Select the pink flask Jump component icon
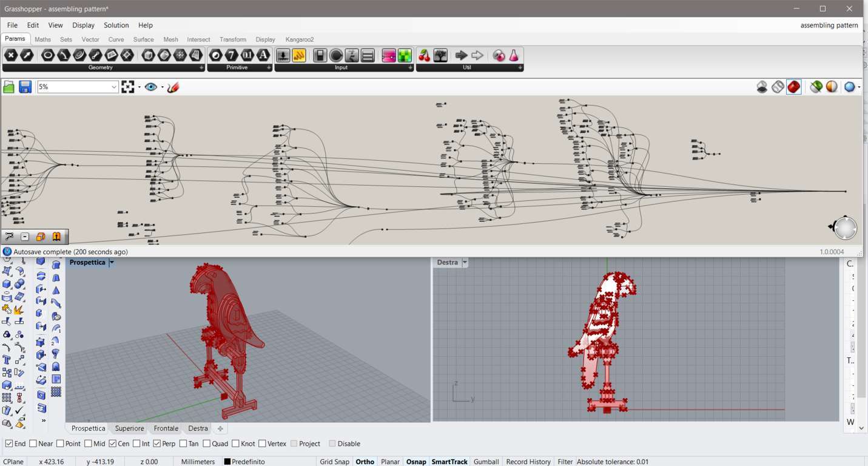Screen dimensions: 868x466 coord(514,56)
